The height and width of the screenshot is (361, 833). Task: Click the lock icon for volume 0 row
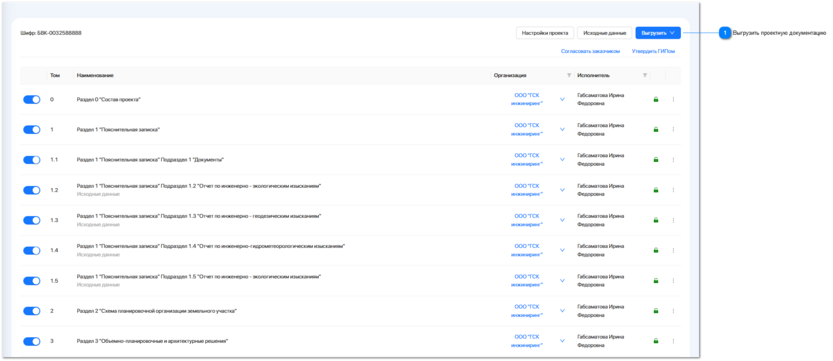coord(656,99)
